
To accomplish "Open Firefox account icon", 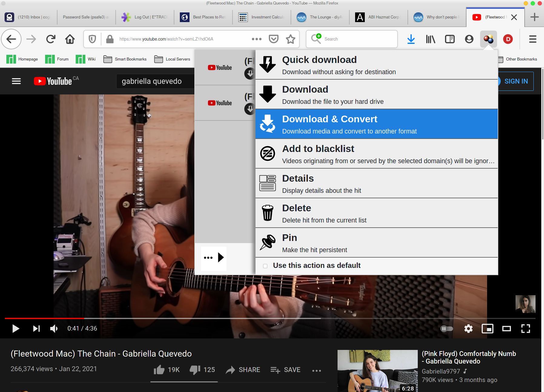I will click(469, 39).
